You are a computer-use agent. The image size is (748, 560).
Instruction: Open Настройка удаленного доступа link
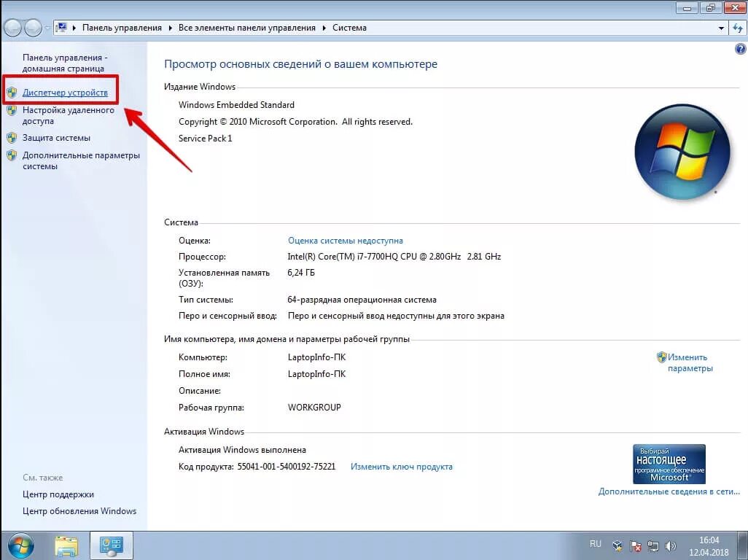[69, 115]
